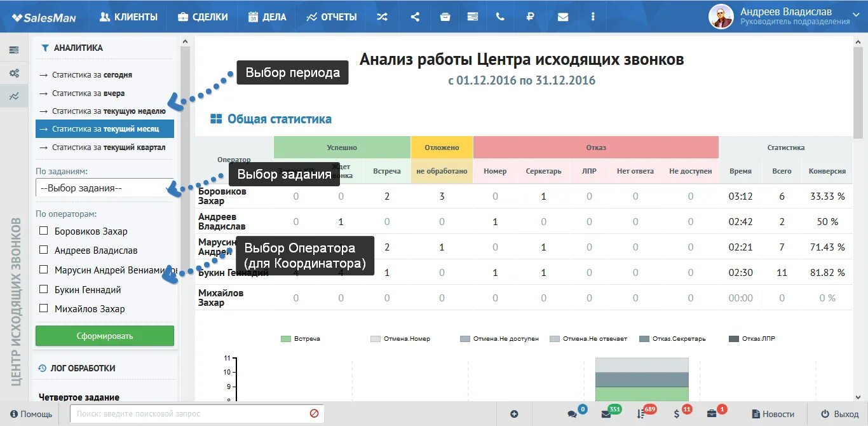
Task: Click conversion value 81.82 %
Action: 827,272
